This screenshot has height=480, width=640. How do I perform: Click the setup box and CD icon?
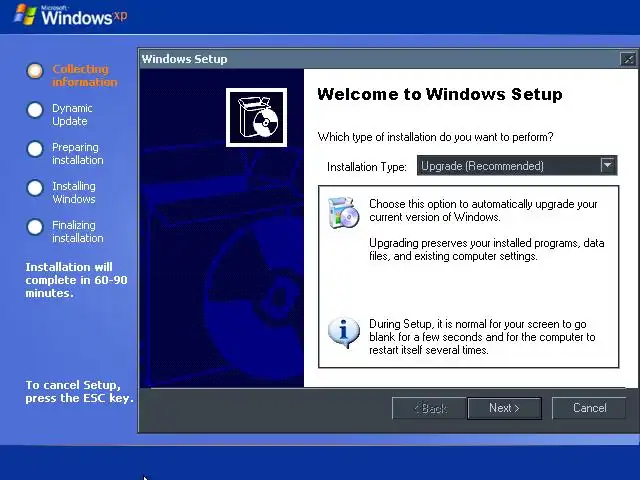click(256, 118)
